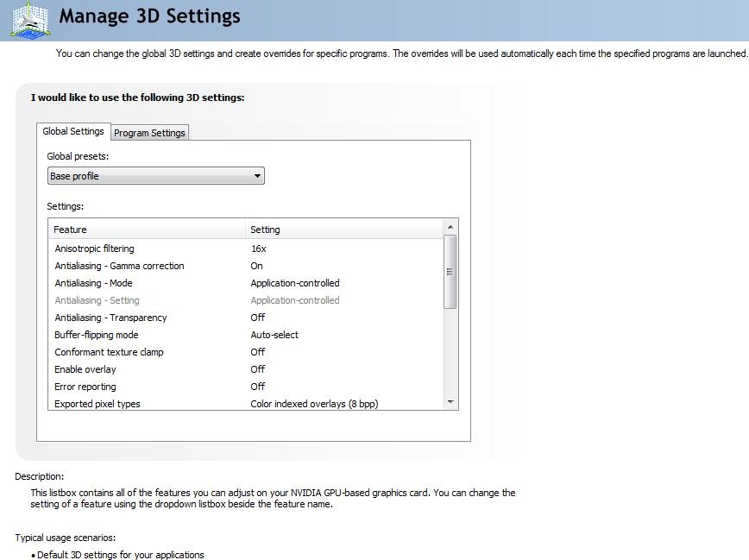Select Antialiasing - Transparency feature

click(x=110, y=318)
